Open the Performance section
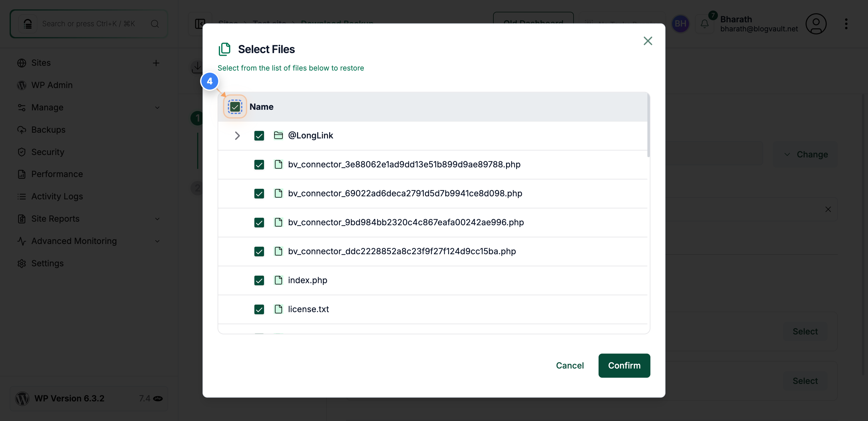Viewport: 868px width, 421px height. 57,174
